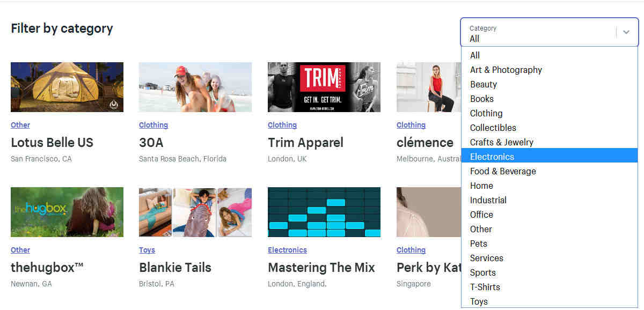
Task: Click 'Newnan, GA' location text
Action: coord(31,284)
